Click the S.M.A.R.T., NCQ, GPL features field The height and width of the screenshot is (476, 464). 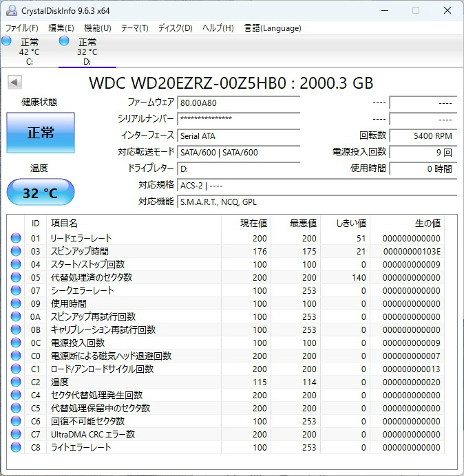tap(317, 202)
